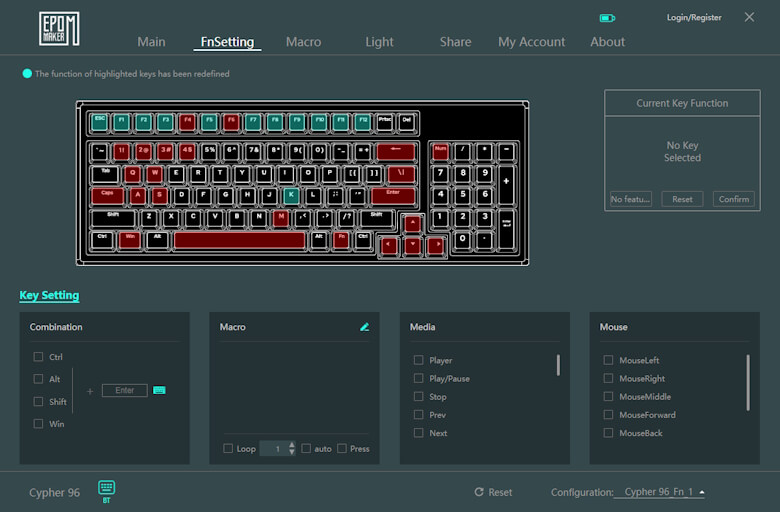Open the Configuration Cypher 96_Fn_1 dropdown
This screenshot has height=512, width=780.
660,492
